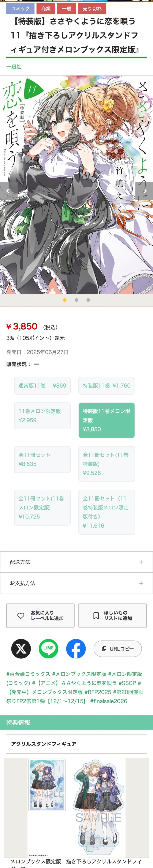Share the product on Facebook
Screen dimensions: 153x868
[76, 648]
